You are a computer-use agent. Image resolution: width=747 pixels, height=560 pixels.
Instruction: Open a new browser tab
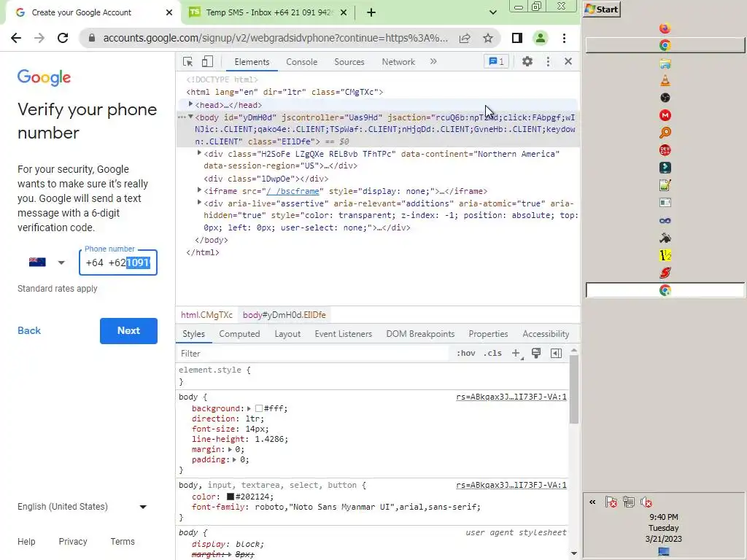point(371,12)
